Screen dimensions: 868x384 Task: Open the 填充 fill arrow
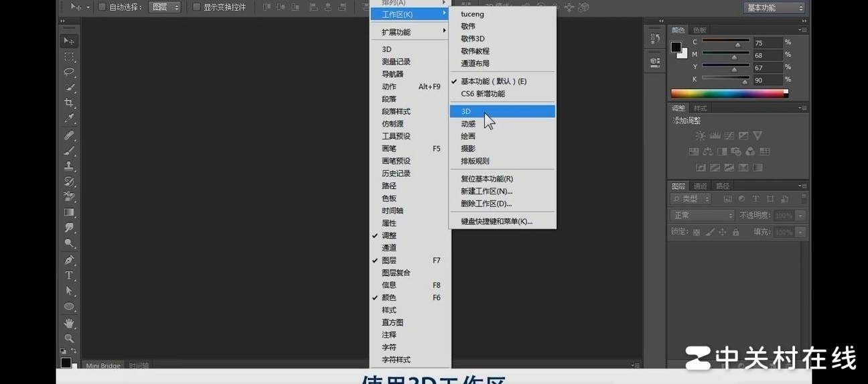coord(800,232)
